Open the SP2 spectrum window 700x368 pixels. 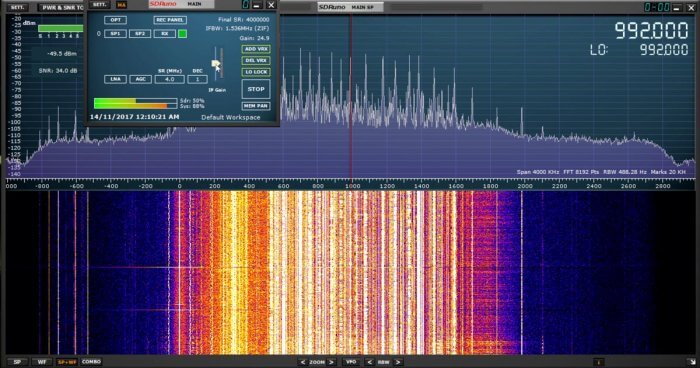tap(140, 33)
